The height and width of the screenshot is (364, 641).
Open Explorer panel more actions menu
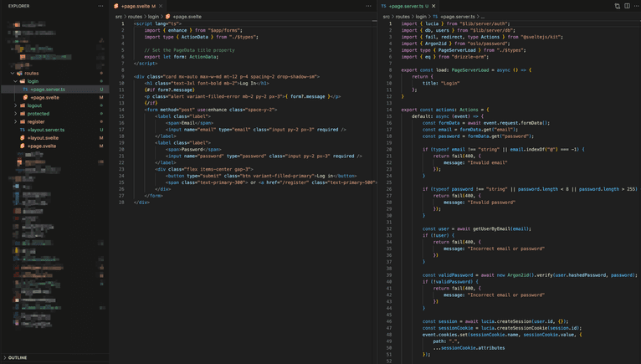100,6
